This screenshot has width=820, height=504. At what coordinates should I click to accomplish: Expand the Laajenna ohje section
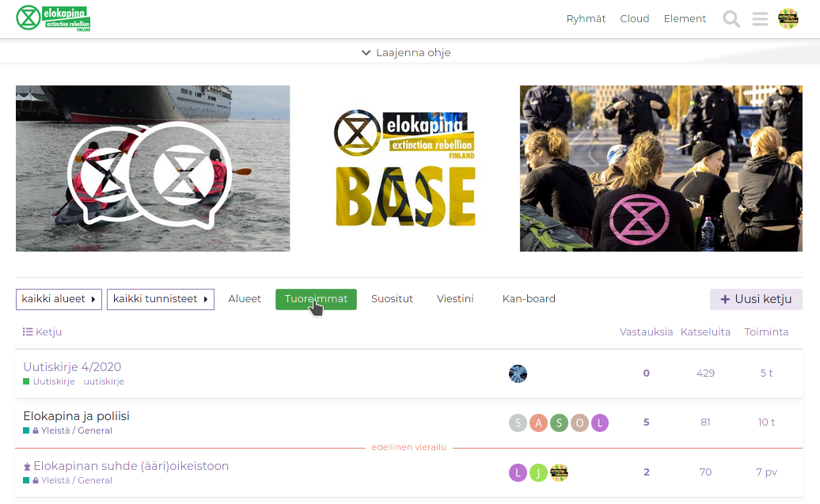coord(406,52)
